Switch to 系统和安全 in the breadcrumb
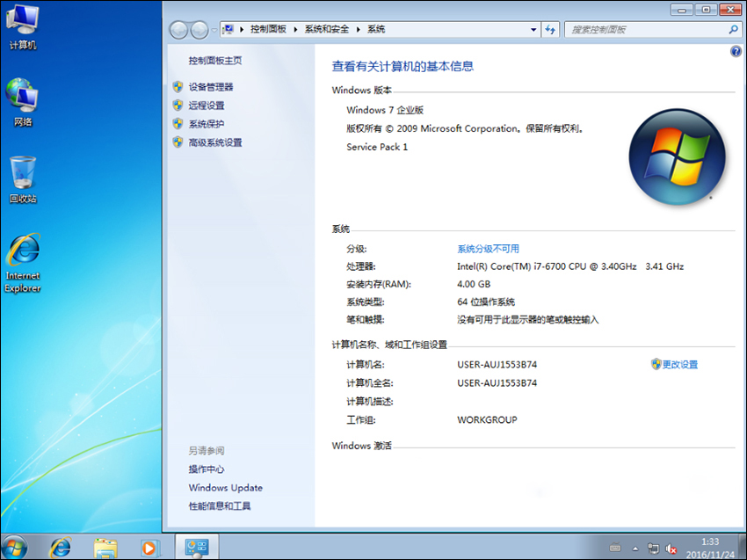The height and width of the screenshot is (560, 747). (327, 29)
